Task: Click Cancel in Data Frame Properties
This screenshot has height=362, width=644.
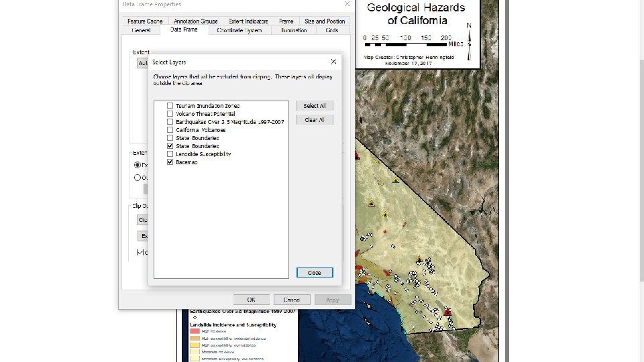Action: point(292,300)
